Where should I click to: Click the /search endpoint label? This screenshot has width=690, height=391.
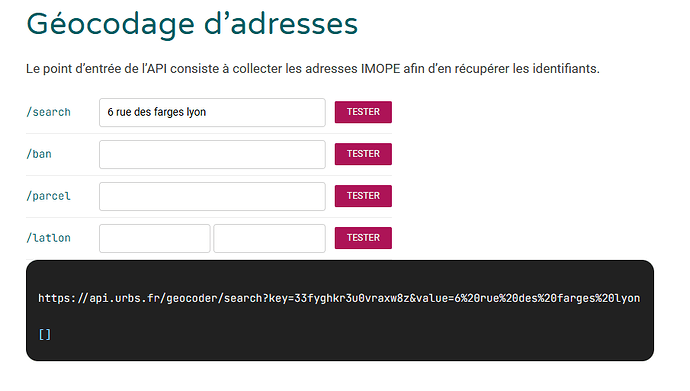click(48, 112)
